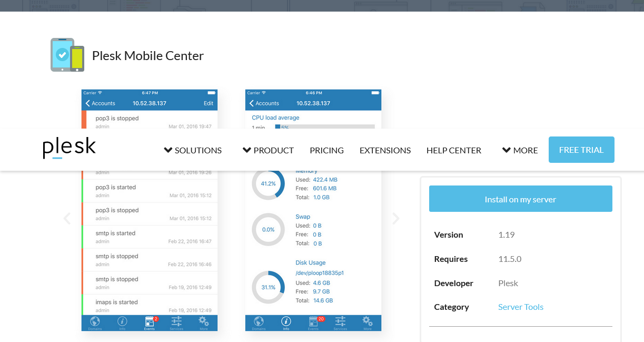This screenshot has width=644, height=342.
Task: Open the Server Tools category link
Action: click(x=521, y=307)
